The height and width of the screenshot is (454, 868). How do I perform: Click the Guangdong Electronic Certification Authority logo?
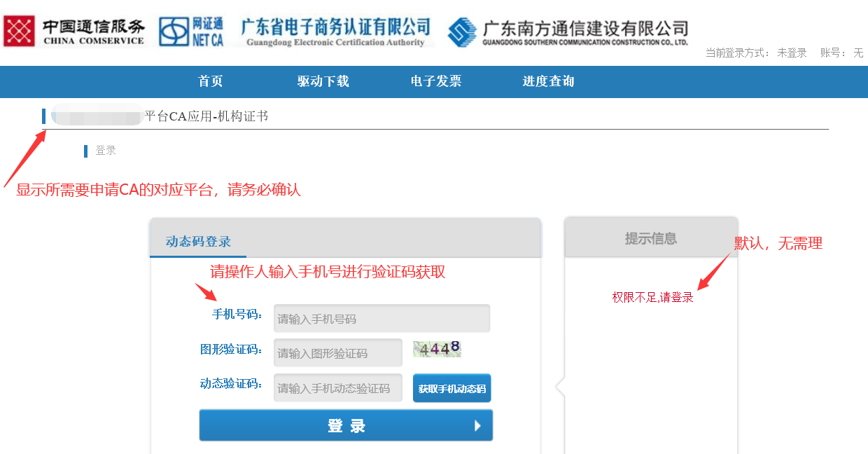click(335, 32)
